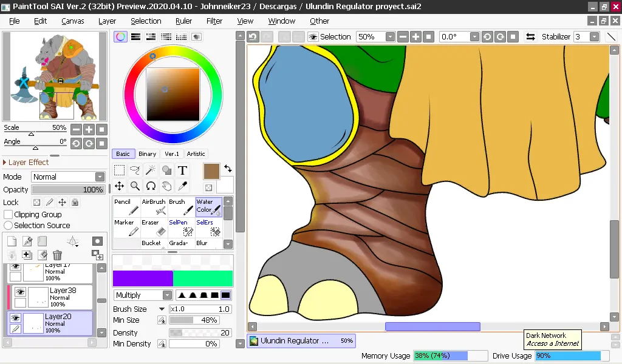Switch to the Artistic brush tab

(x=196, y=153)
